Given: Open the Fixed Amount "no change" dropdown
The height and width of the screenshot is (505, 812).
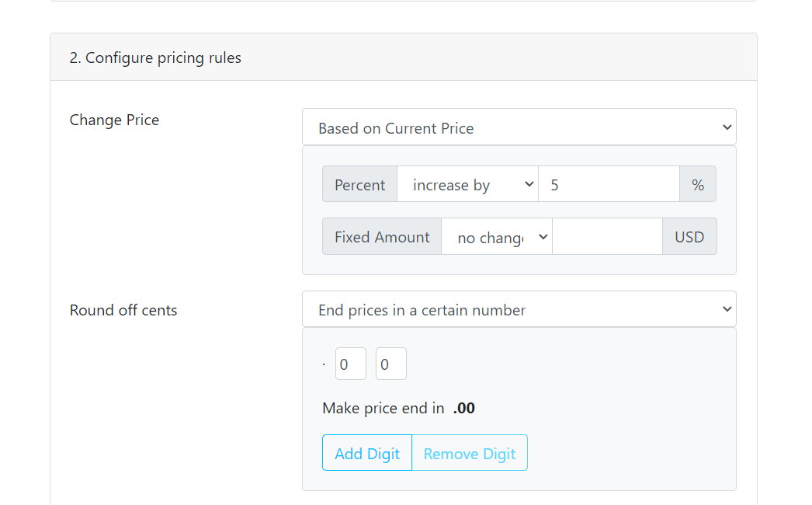Looking at the screenshot, I should point(496,237).
